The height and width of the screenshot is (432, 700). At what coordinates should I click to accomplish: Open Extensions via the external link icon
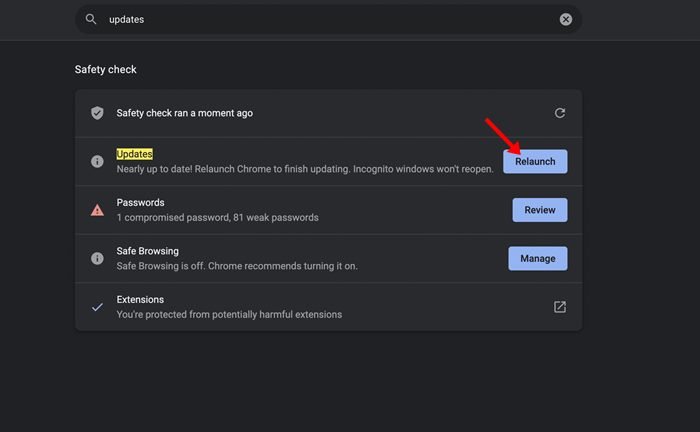pos(560,307)
